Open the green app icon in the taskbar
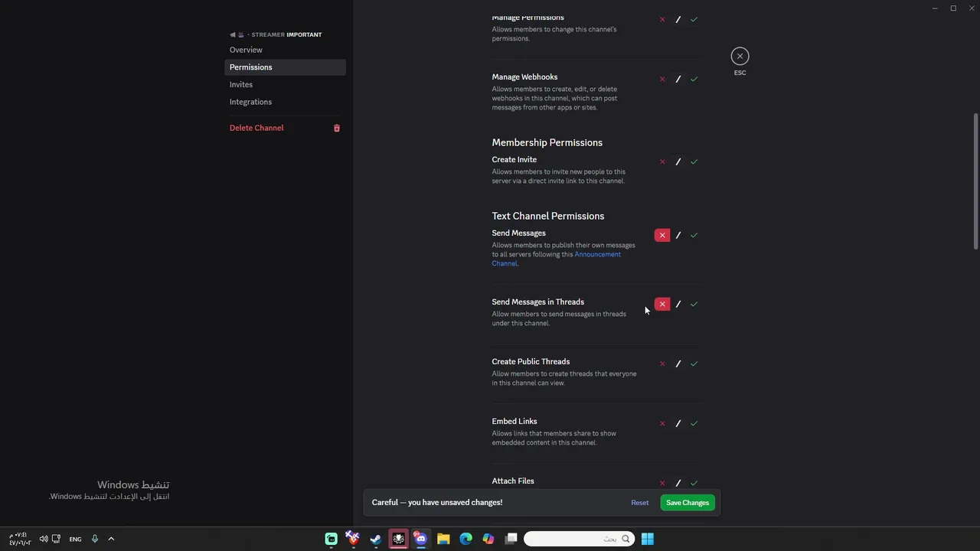The height and width of the screenshot is (551, 980). point(331,539)
